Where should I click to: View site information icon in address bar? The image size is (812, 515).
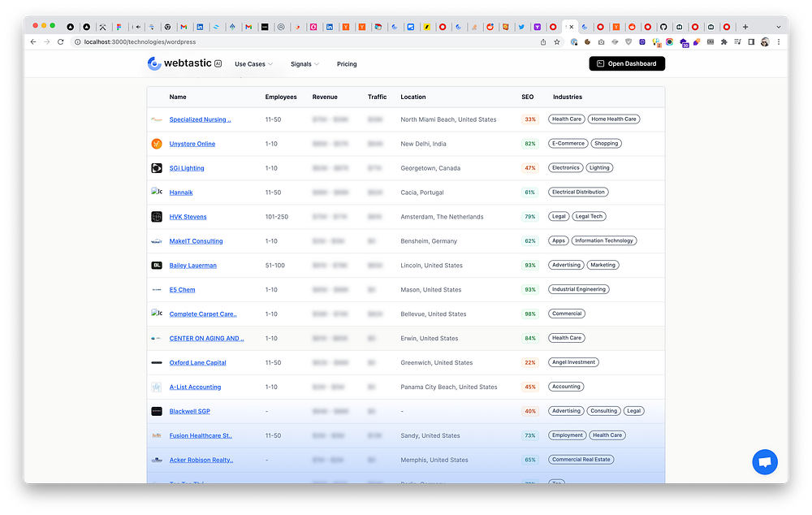[78, 42]
